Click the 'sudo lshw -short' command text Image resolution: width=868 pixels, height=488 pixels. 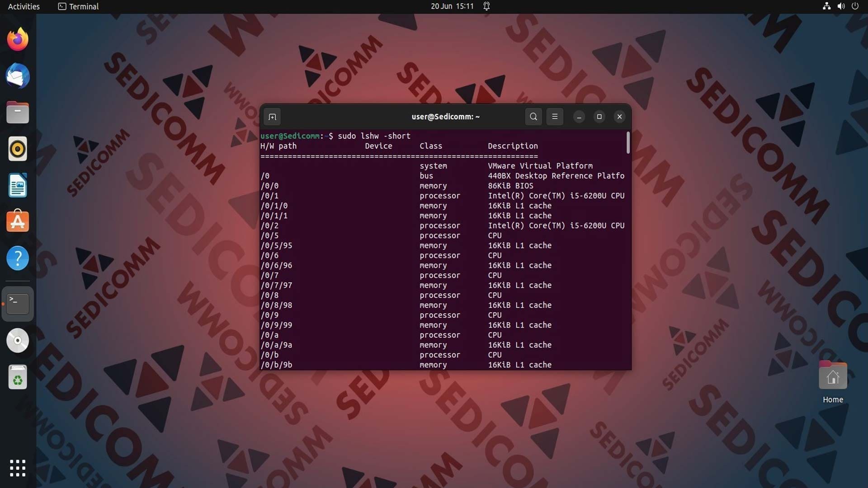point(374,136)
